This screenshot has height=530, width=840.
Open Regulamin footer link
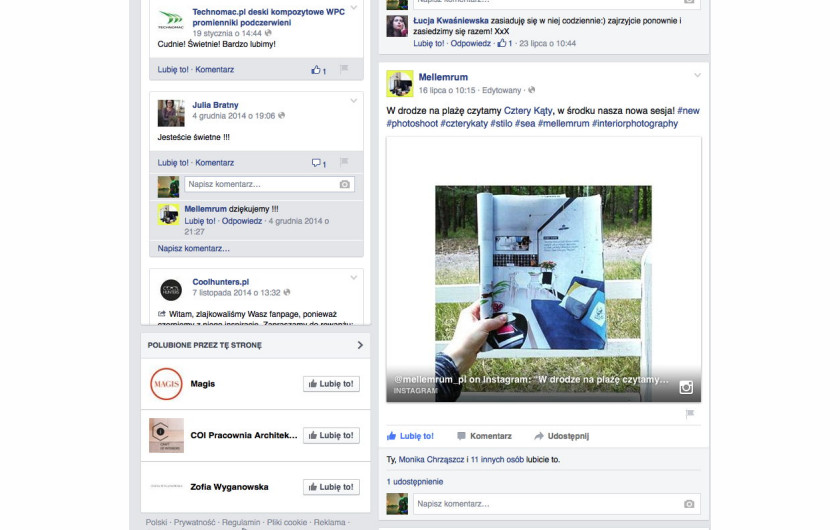(241, 522)
